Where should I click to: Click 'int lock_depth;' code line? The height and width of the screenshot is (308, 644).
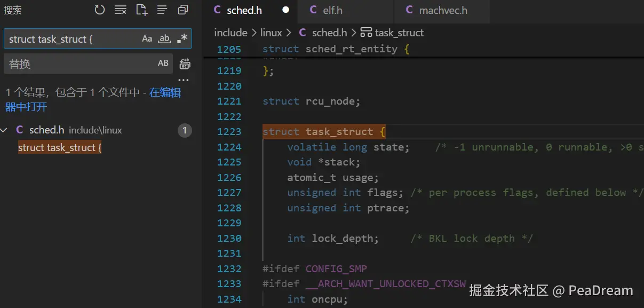pyautogui.click(x=333, y=239)
